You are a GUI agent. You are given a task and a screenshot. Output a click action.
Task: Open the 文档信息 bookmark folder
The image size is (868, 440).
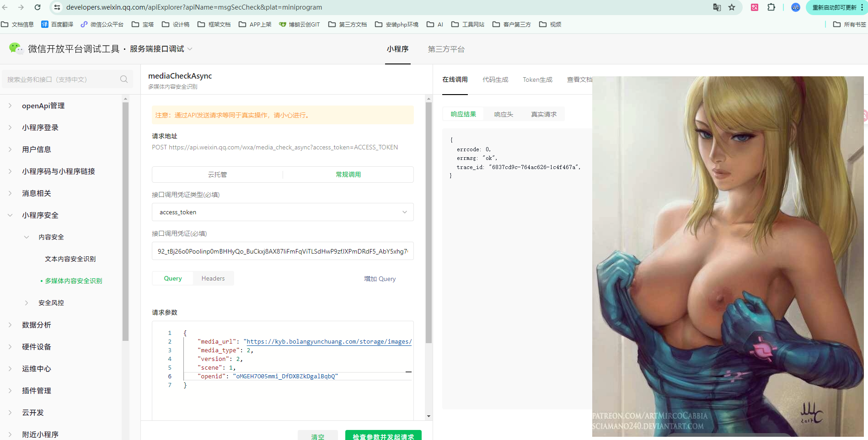pos(17,24)
